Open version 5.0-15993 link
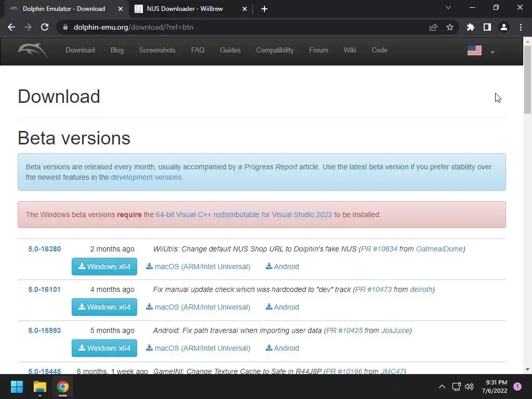 pyautogui.click(x=45, y=330)
